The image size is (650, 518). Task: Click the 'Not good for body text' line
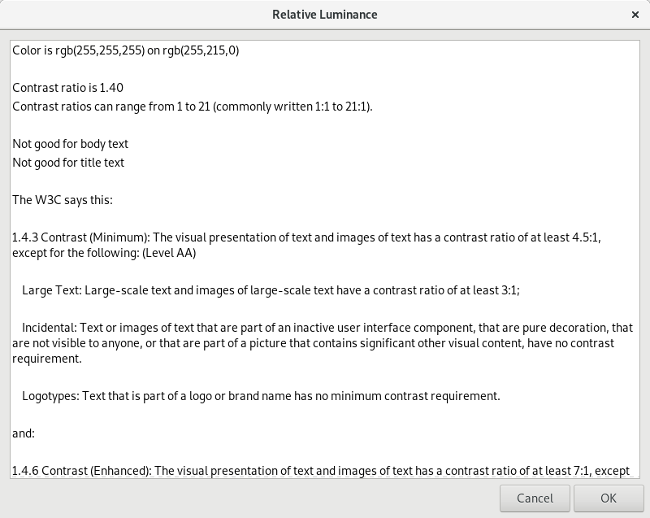tap(70, 143)
